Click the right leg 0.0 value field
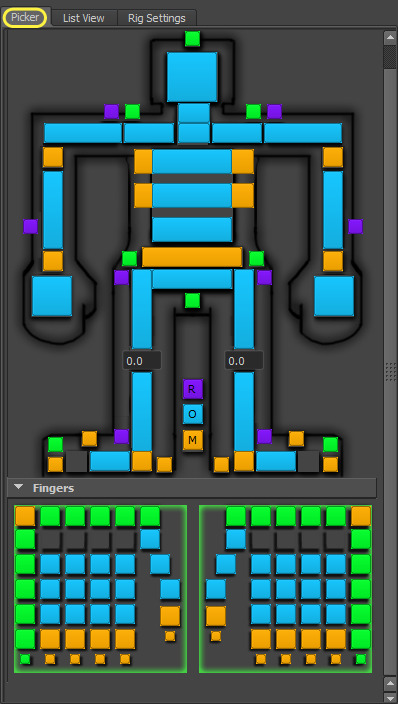This screenshot has width=398, height=704. [x=244, y=361]
